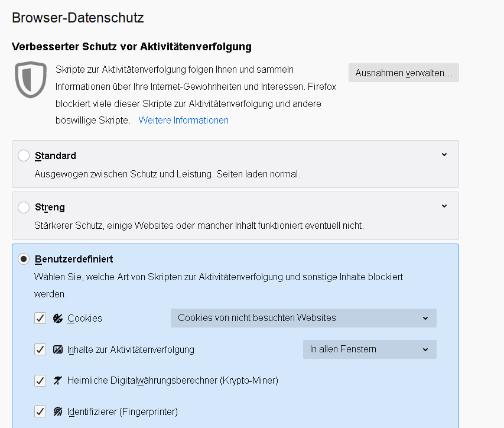Expand the Streng section details
This screenshot has width=504, height=428.
pyautogui.click(x=444, y=206)
